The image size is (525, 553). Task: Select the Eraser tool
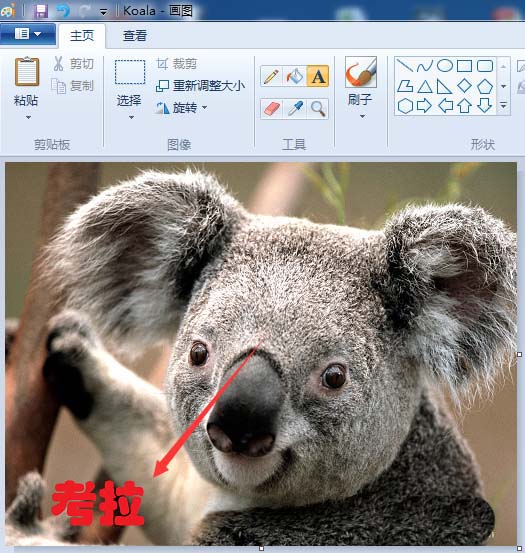[x=271, y=109]
